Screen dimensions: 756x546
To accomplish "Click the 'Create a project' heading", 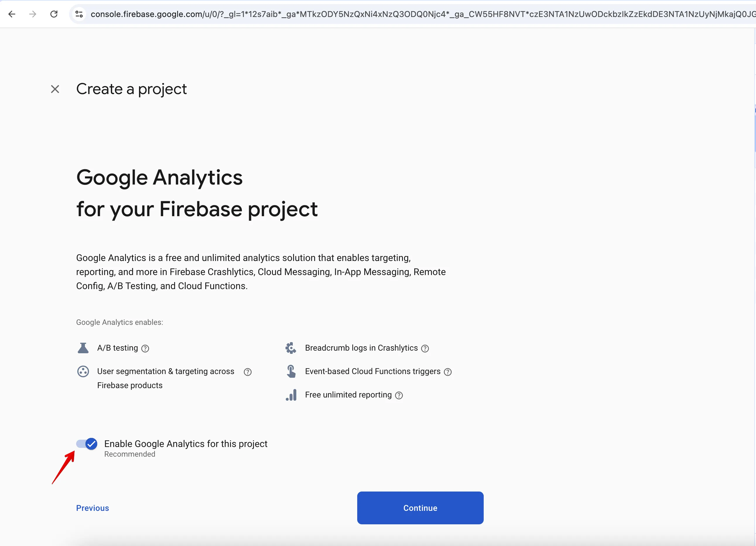I will [131, 89].
